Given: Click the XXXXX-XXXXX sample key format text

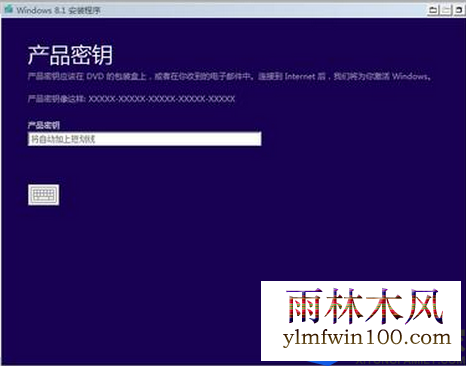Looking at the screenshot, I should click(x=162, y=99).
